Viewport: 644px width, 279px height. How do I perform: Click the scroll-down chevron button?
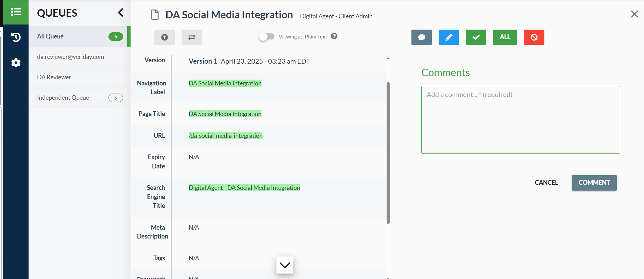click(x=285, y=265)
